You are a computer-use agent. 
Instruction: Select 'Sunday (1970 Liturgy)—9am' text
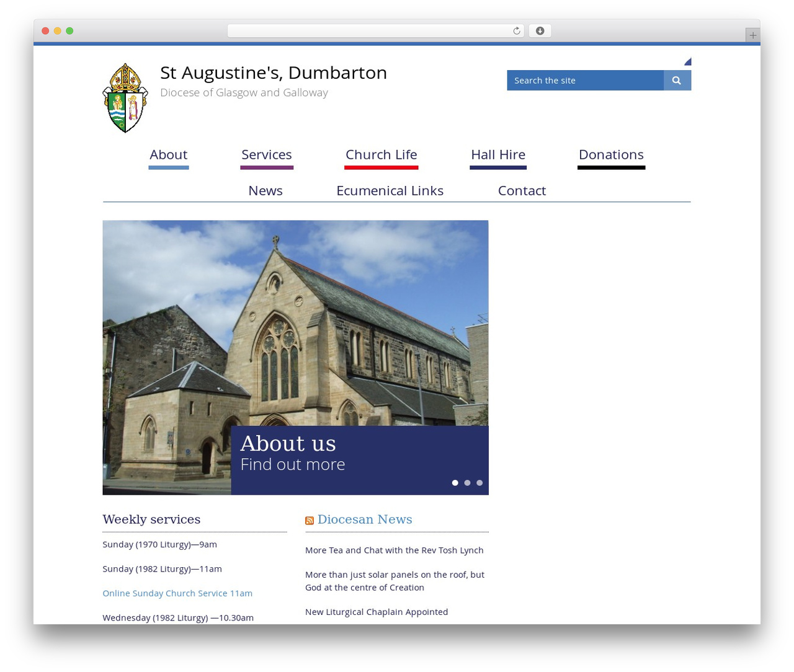(160, 544)
